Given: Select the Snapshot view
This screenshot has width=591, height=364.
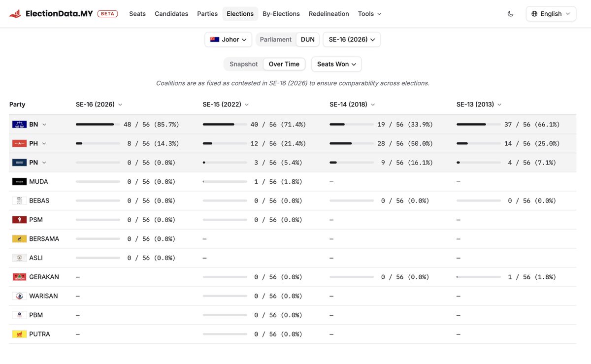Looking at the screenshot, I should 244,64.
